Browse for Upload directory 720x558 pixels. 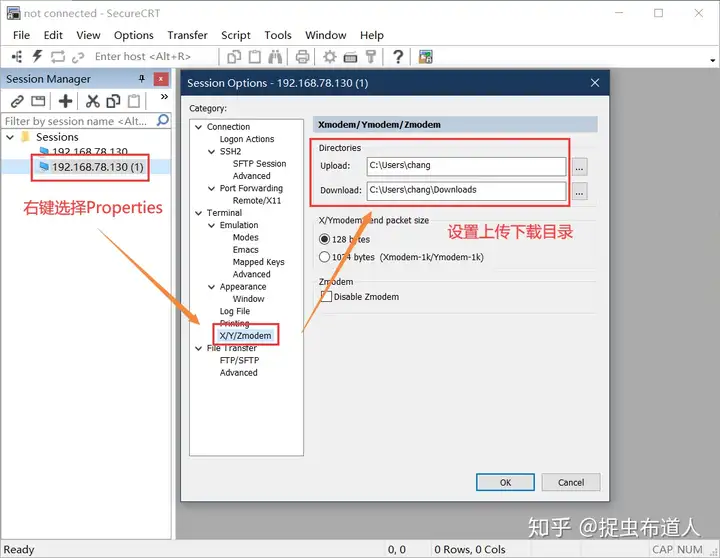click(x=579, y=167)
